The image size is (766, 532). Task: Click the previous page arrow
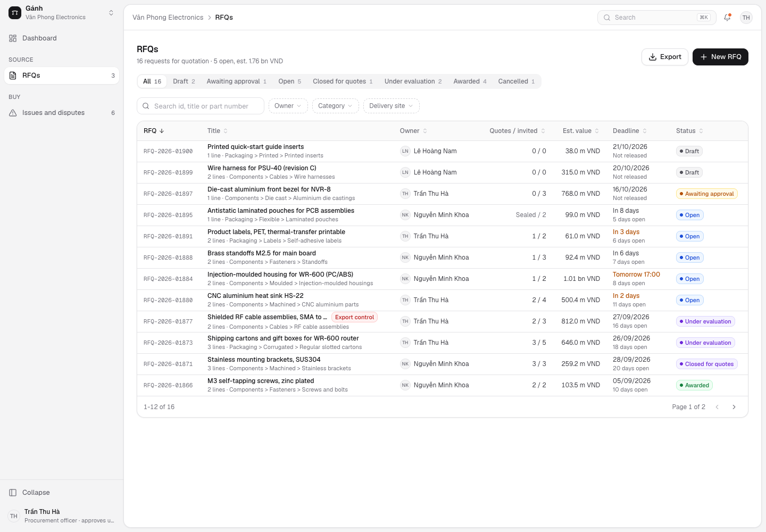pos(717,407)
